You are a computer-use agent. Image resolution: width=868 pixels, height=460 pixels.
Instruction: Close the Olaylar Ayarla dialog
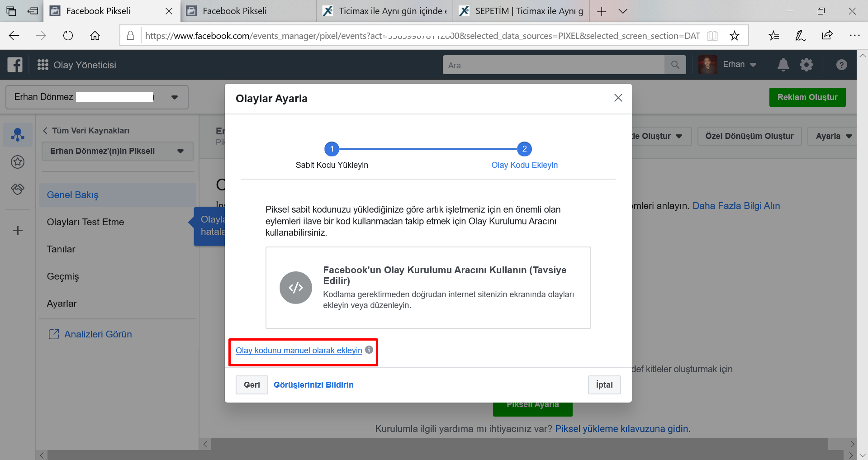tap(618, 98)
